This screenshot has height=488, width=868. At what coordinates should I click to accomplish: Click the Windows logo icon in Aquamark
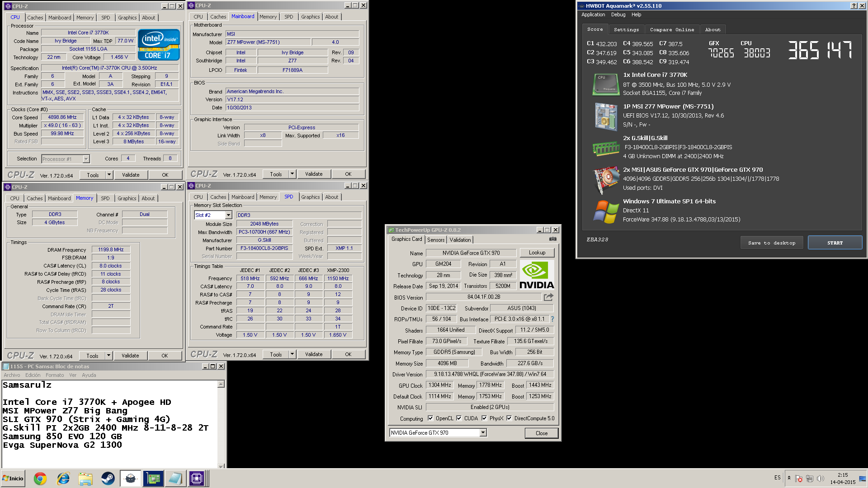click(606, 211)
